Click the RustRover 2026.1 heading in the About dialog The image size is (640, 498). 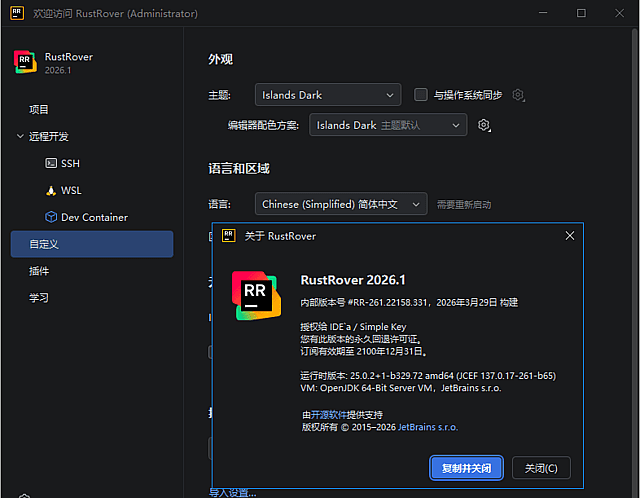pyautogui.click(x=353, y=280)
